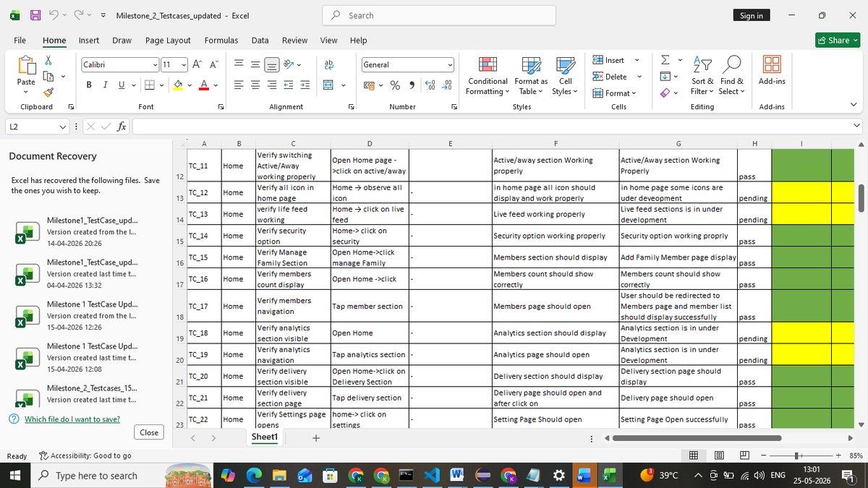
Task: Toggle Center horizontal alignment
Action: click(x=255, y=85)
